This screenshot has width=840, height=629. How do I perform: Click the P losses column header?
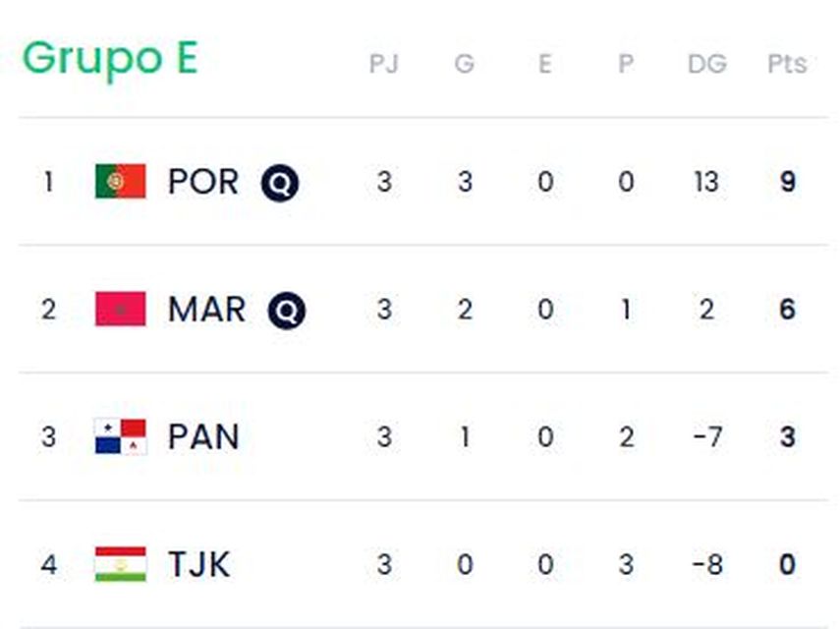tap(626, 64)
